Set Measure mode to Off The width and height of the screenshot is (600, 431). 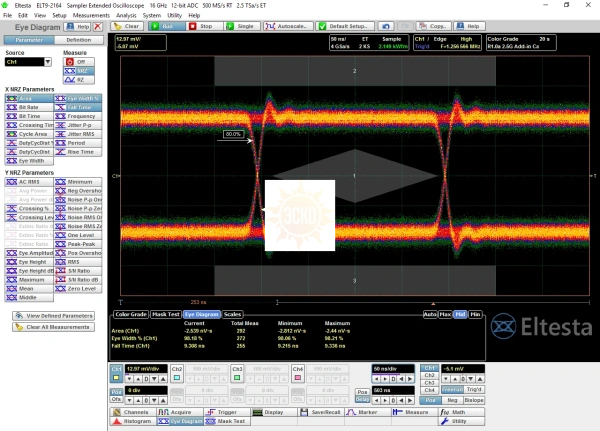tap(80, 61)
